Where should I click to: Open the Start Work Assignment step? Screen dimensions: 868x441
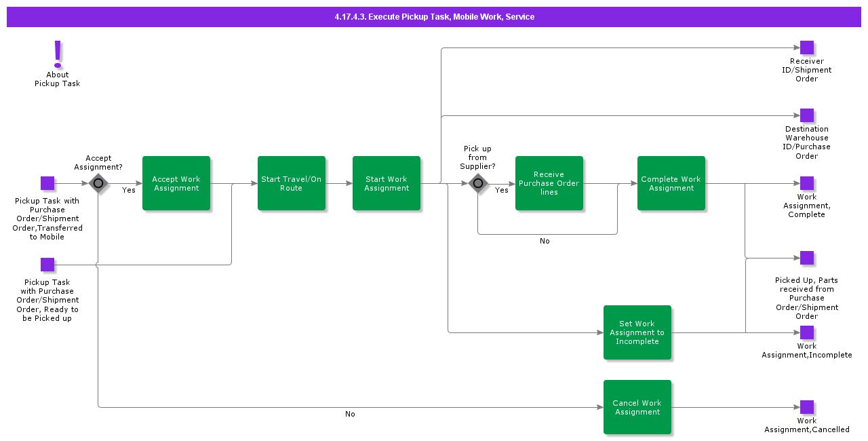click(x=387, y=183)
